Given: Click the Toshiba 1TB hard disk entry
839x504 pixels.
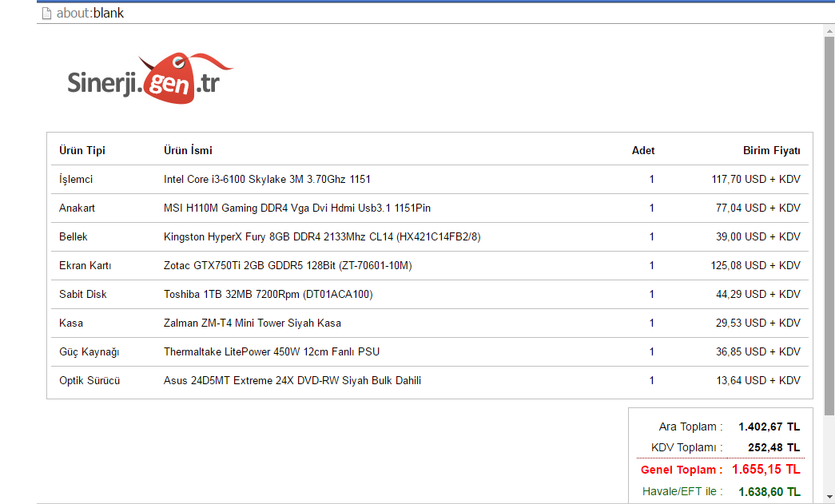Looking at the screenshot, I should pyautogui.click(x=268, y=294).
